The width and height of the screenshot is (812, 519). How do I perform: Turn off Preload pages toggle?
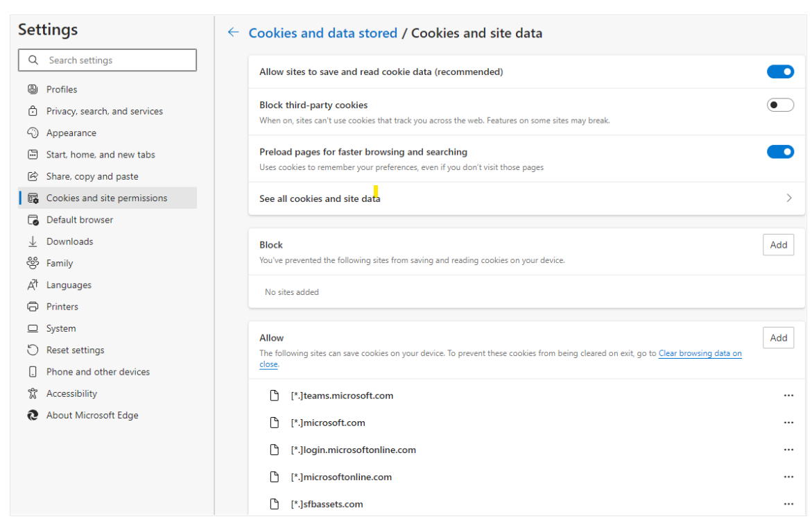pyautogui.click(x=780, y=152)
